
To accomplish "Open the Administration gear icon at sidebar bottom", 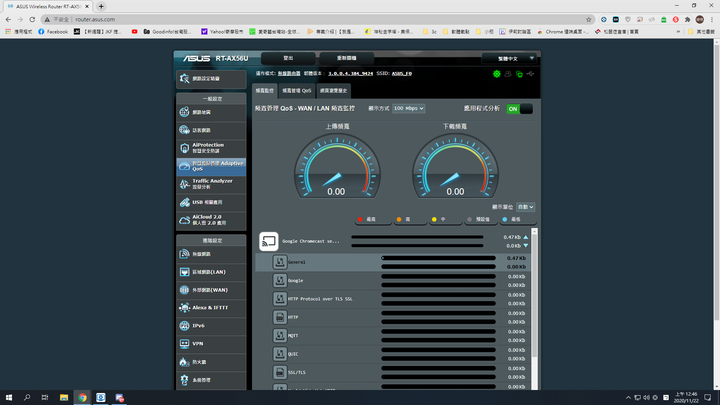I will coord(184,380).
